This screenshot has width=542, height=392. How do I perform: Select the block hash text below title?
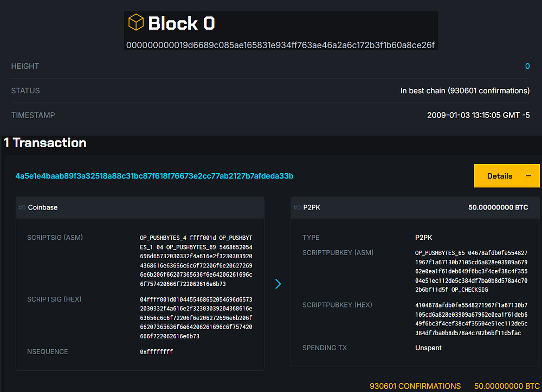click(280, 44)
